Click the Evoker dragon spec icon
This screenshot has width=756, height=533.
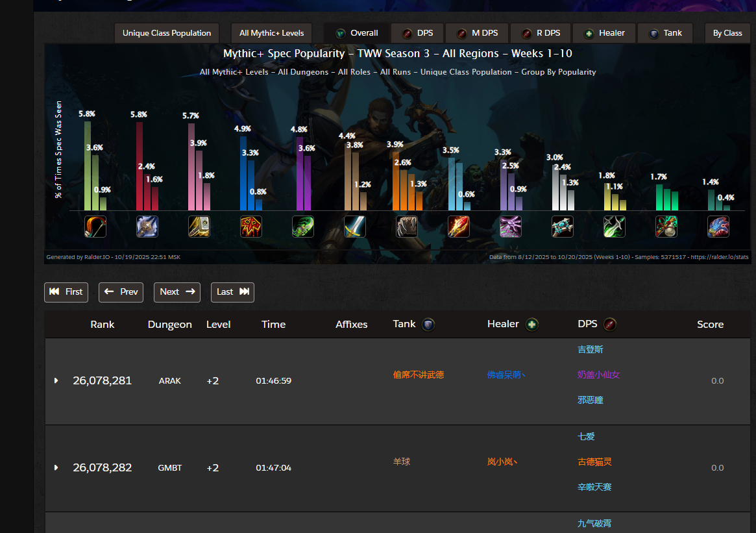(718, 227)
